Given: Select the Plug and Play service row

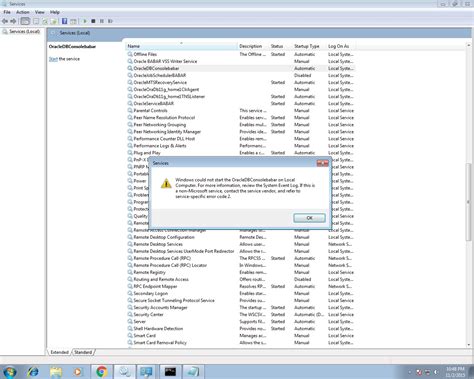Looking at the screenshot, I should coord(241,153).
